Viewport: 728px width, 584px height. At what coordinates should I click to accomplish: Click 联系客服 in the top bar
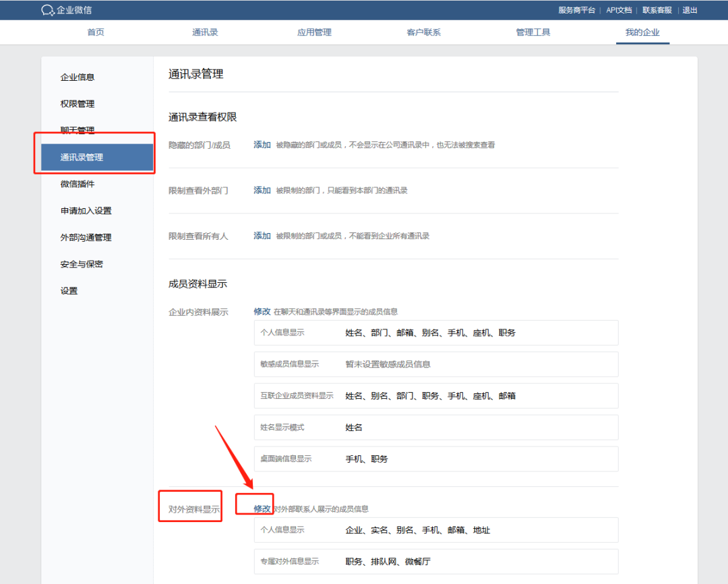657,10
